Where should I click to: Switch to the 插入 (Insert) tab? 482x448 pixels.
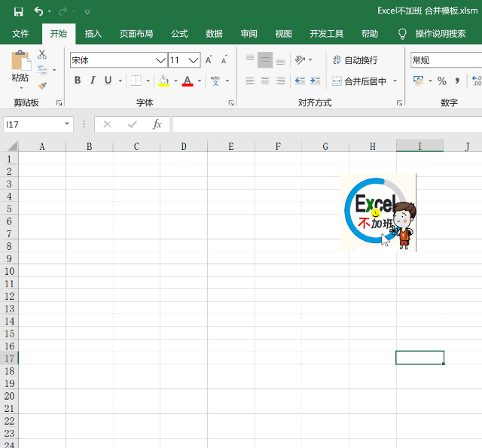pyautogui.click(x=93, y=34)
